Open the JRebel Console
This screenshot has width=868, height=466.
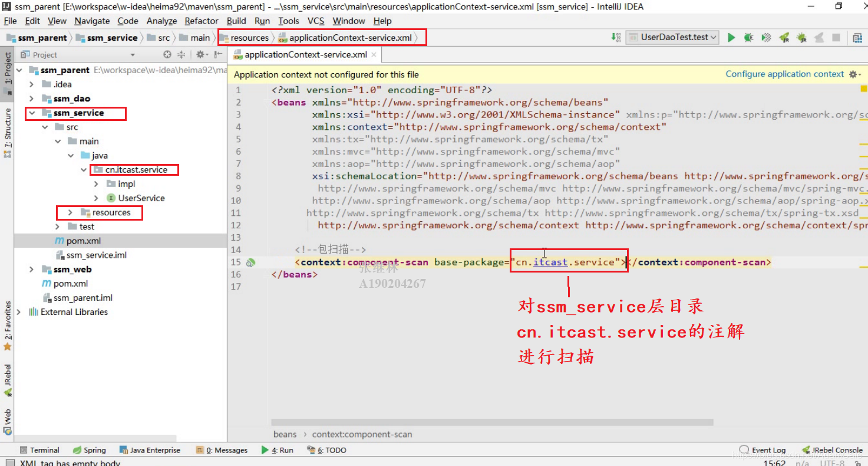(832, 450)
